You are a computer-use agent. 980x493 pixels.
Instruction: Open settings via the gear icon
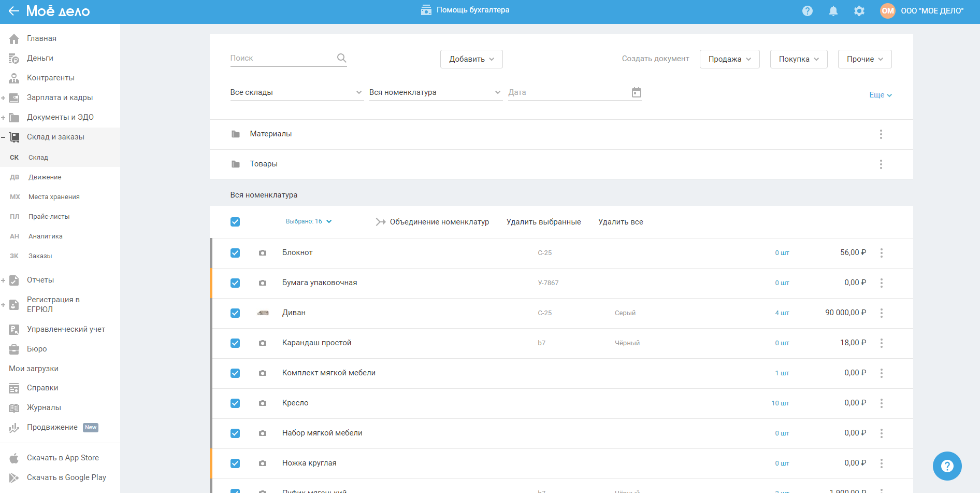point(859,11)
